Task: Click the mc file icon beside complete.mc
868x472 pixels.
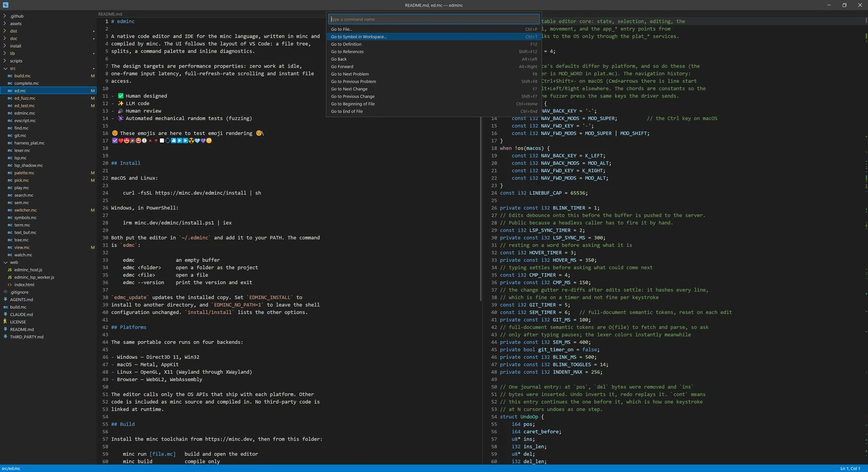Action: pos(10,83)
